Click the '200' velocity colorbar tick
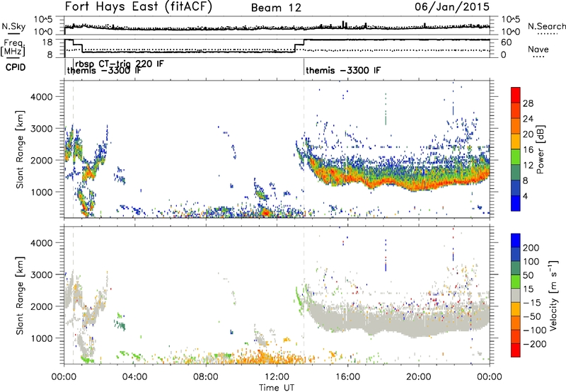 coord(531,248)
